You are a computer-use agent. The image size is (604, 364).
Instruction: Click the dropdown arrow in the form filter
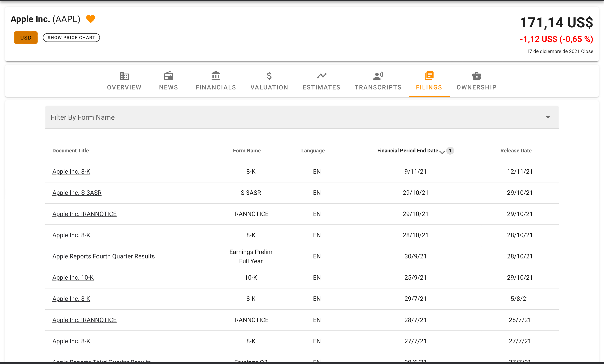click(548, 117)
